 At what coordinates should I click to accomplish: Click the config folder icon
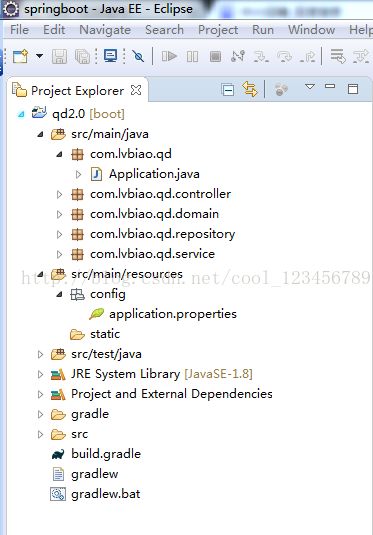77,294
